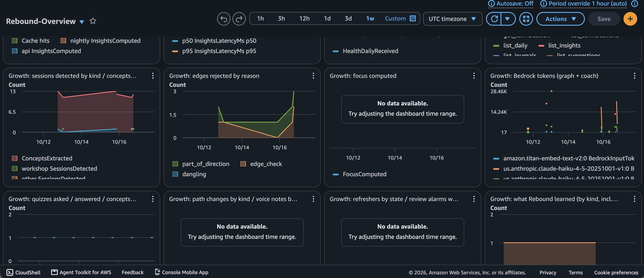Click the Growth: focus computed title
This screenshot has width=644, height=278.
pyautogui.click(x=363, y=76)
